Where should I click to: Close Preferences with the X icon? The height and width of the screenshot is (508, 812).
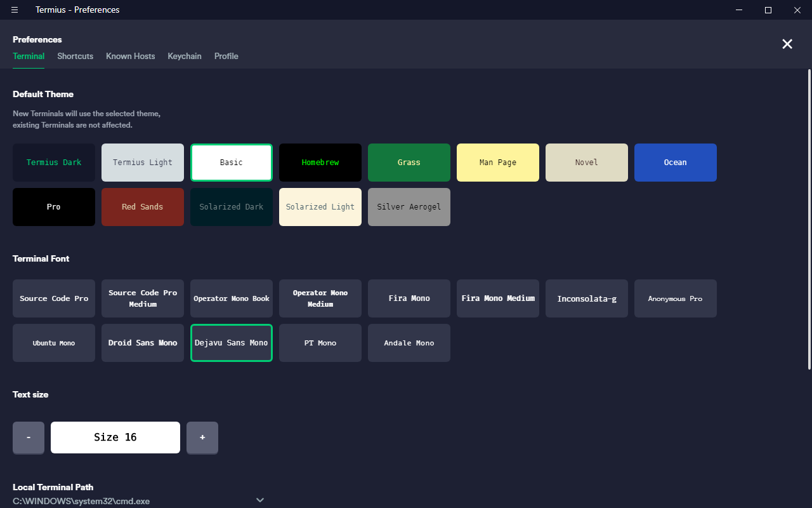click(787, 44)
